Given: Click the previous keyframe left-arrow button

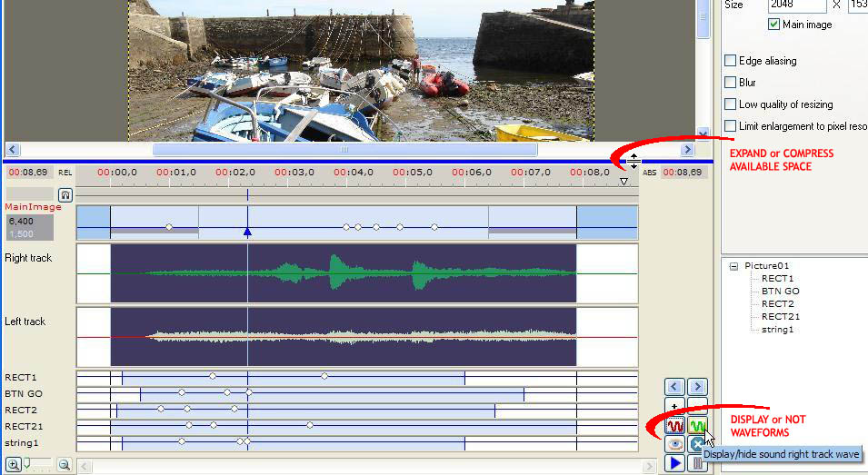Looking at the screenshot, I should point(674,387).
